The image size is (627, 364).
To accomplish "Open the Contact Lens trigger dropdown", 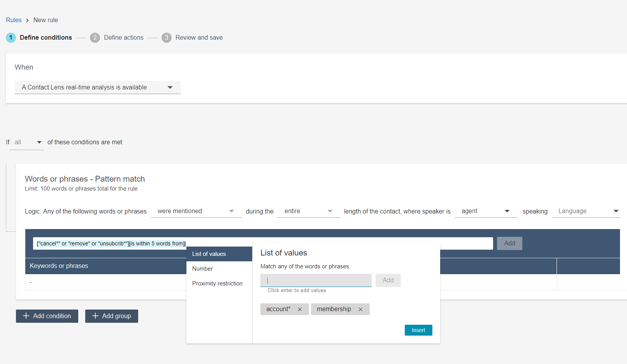I will (x=97, y=87).
